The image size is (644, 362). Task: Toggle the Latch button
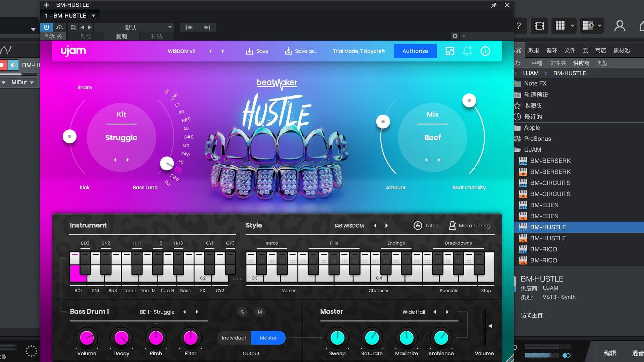[x=426, y=226]
